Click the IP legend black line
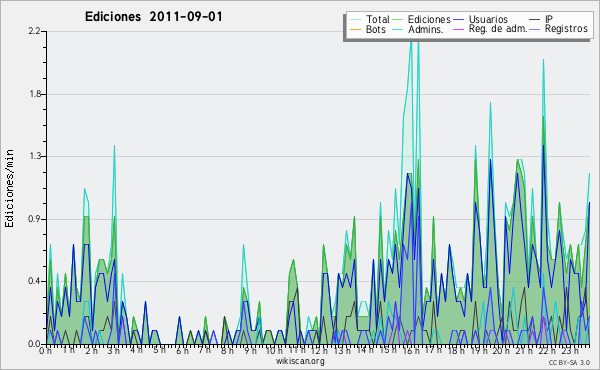This screenshot has width=600, height=370. coord(535,20)
